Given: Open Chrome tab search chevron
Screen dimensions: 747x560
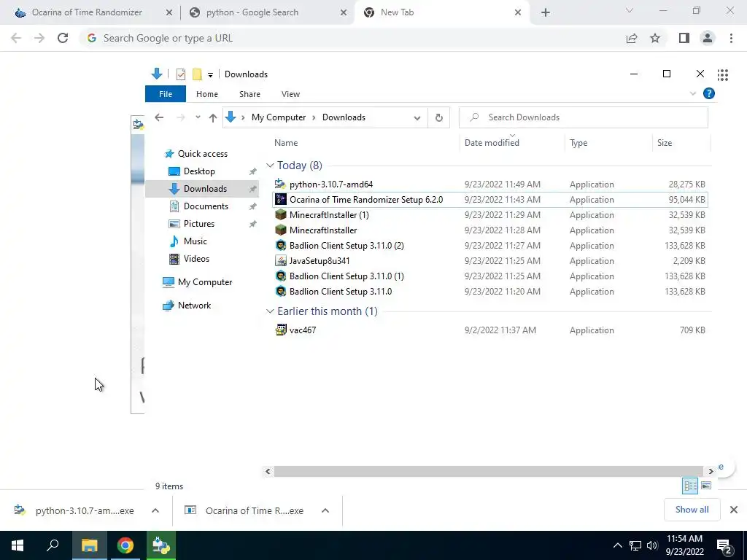Looking at the screenshot, I should [630, 10].
